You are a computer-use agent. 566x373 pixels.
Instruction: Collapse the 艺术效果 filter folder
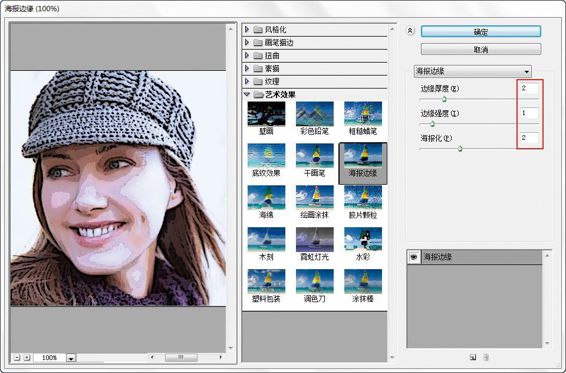(x=247, y=95)
